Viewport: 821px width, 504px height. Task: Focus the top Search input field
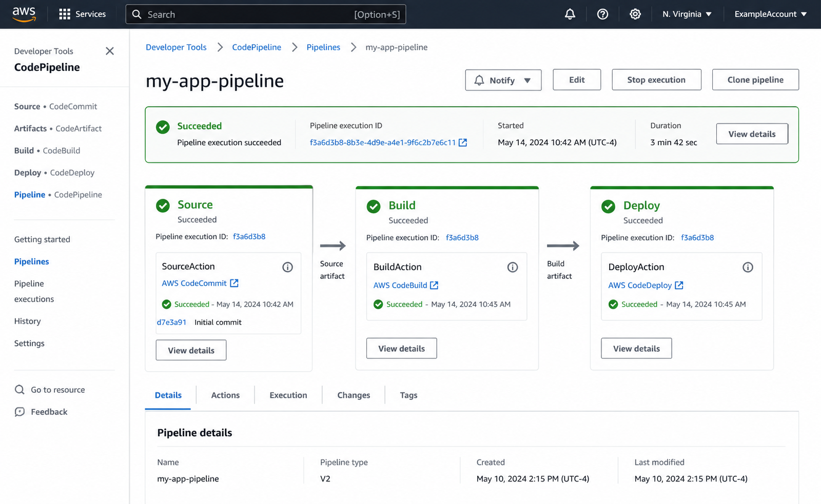[x=266, y=14]
